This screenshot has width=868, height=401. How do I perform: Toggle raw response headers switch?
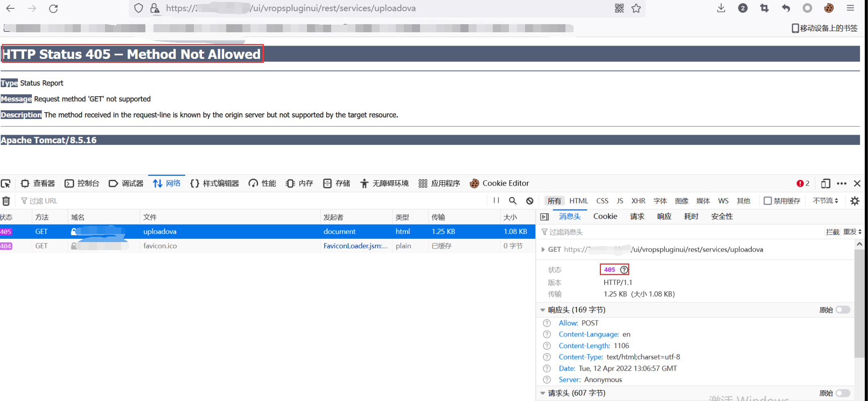coord(843,309)
